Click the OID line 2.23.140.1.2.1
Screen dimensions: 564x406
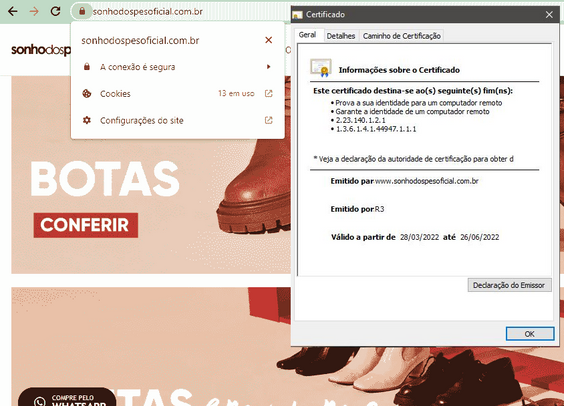tap(360, 120)
